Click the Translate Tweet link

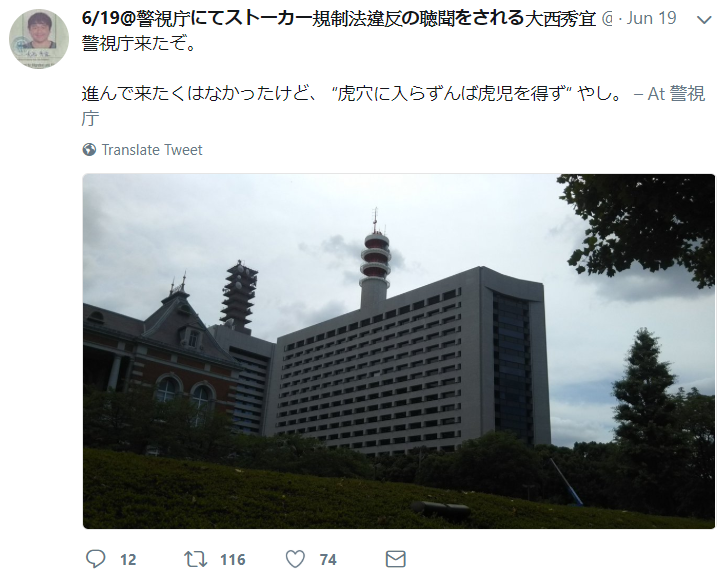tap(152, 150)
